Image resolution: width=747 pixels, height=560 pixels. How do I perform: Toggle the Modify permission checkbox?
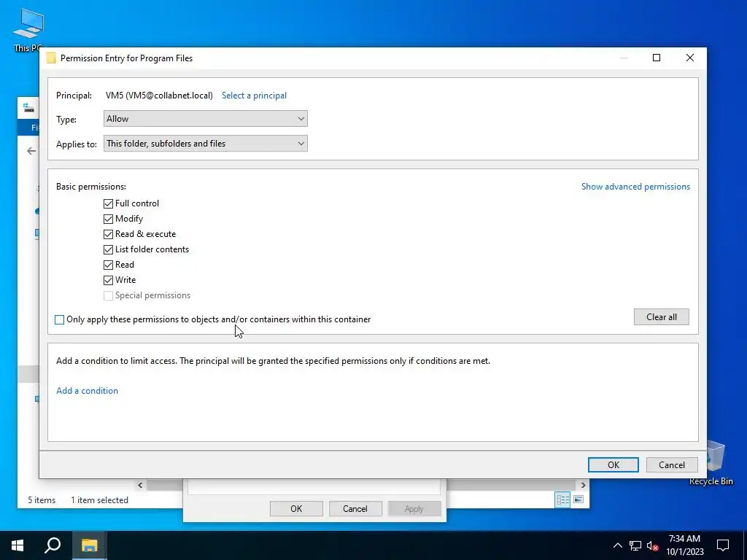108,219
